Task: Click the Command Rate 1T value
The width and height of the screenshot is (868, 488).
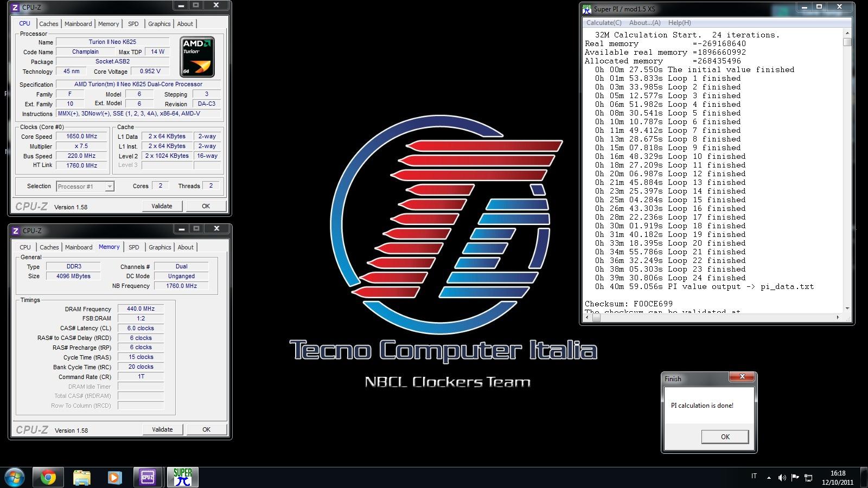Action: 141,377
